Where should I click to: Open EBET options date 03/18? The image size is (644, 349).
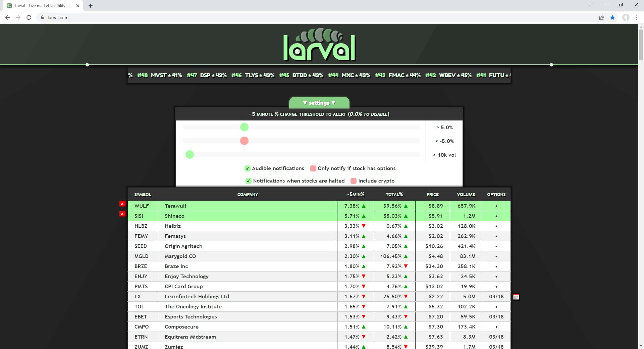pyautogui.click(x=496, y=317)
